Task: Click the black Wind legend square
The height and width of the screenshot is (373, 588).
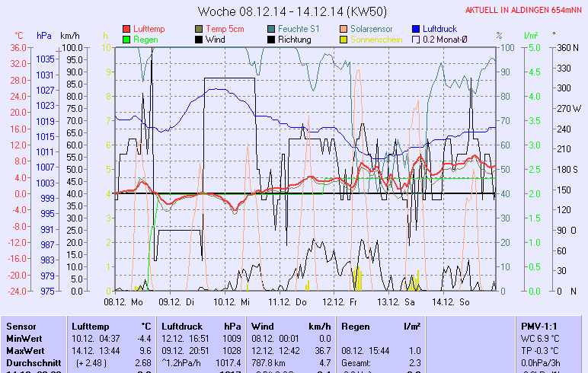Action: coord(200,40)
